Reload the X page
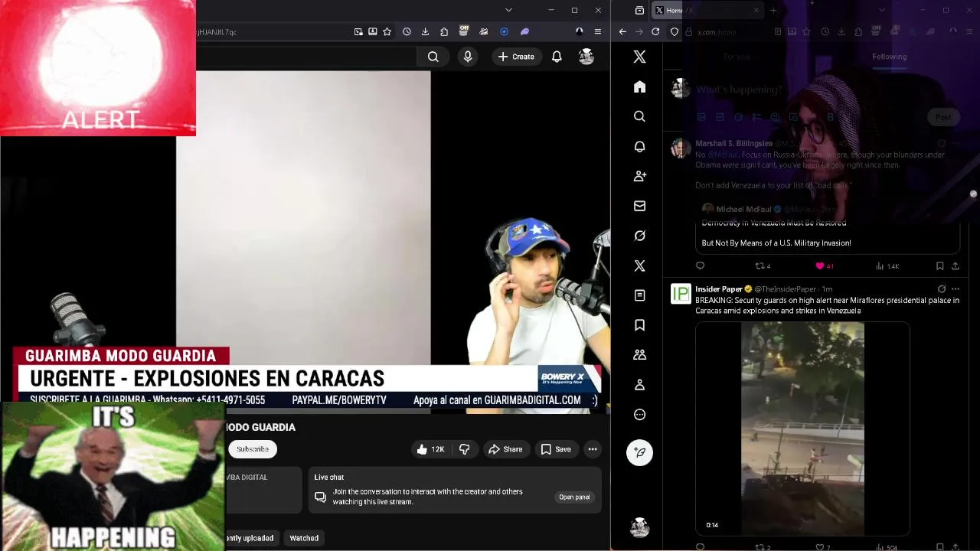980x551 pixels. tap(655, 31)
